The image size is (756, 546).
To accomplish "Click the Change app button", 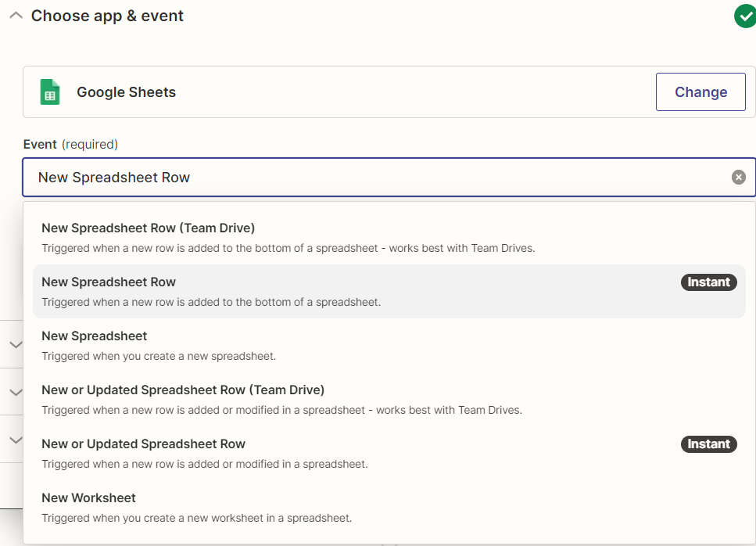I will [x=700, y=92].
